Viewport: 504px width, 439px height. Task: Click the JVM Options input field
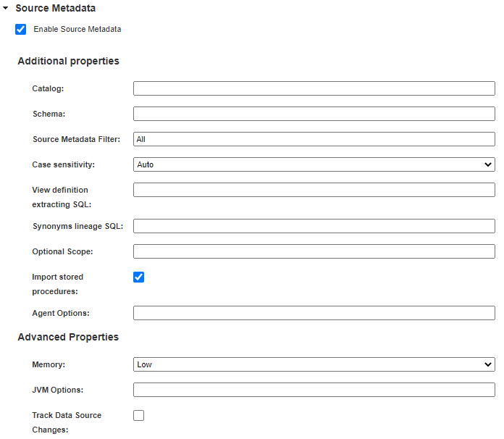[314, 390]
